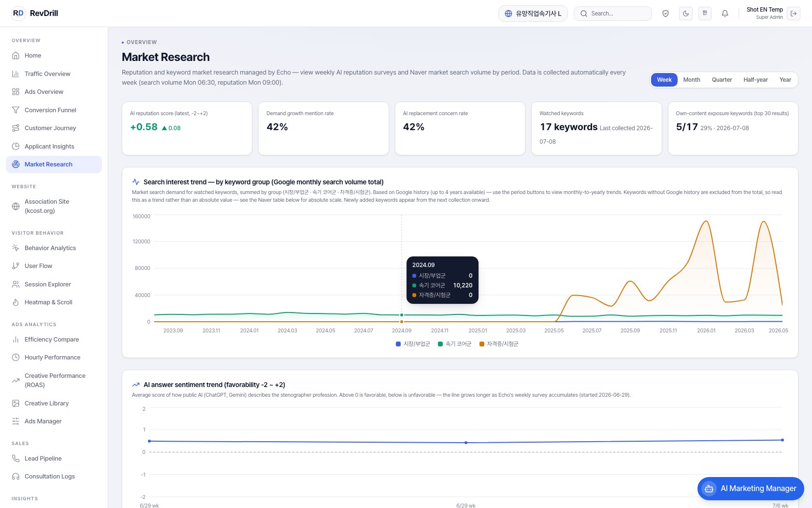Screen dimensions: 812x508
Task: Select the Week period tab
Action: (x=664, y=80)
